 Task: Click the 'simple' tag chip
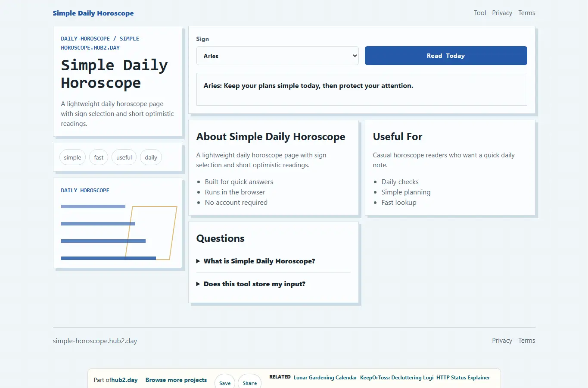pyautogui.click(x=72, y=157)
